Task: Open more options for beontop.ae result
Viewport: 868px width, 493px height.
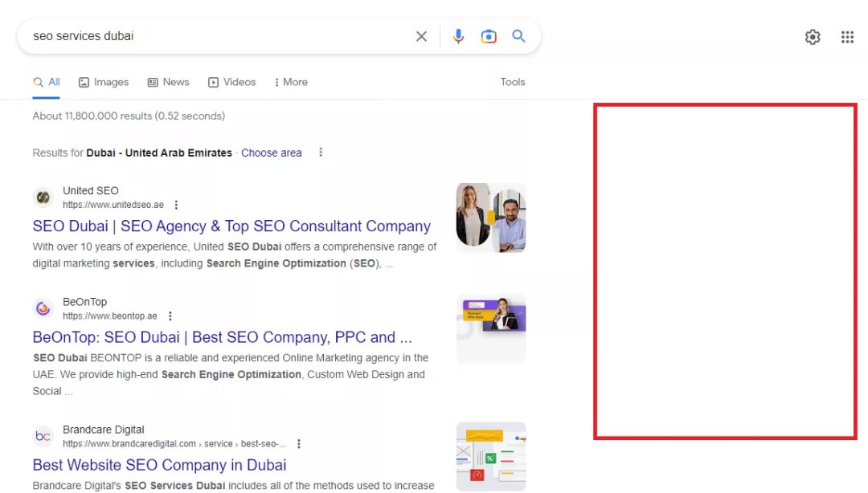Action: 170,316
